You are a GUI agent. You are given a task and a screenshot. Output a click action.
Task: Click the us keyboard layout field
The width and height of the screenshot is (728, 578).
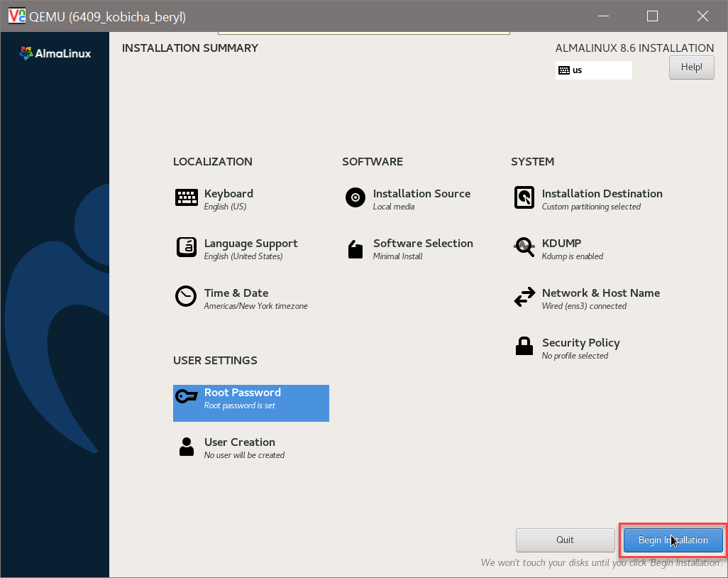click(593, 70)
